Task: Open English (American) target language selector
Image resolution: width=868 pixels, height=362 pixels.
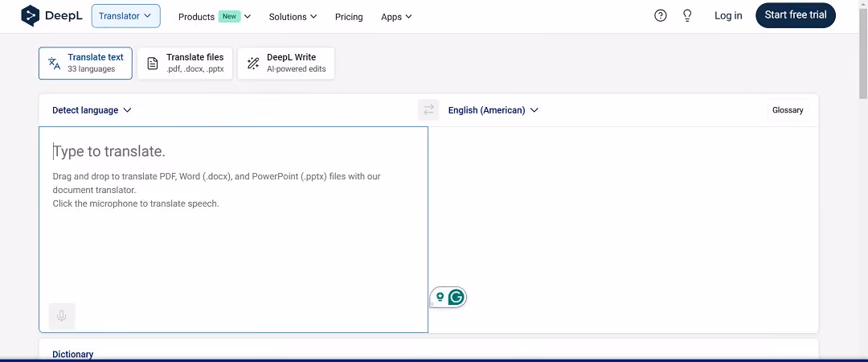Action: 493,109
